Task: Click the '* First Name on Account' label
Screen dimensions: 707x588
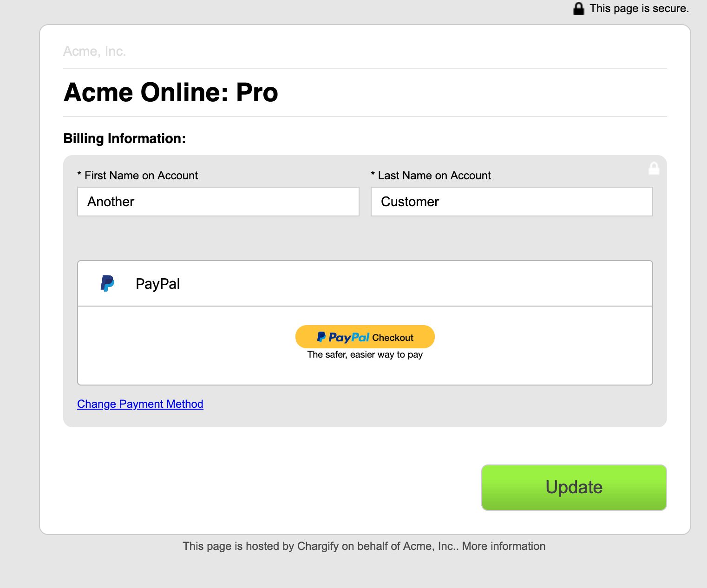Action: (137, 176)
